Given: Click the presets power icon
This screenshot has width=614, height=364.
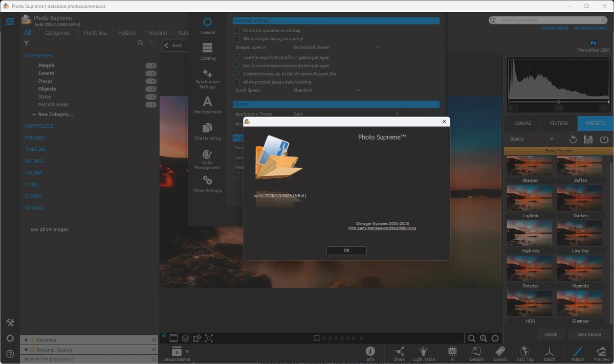Looking at the screenshot, I should coord(604,139).
